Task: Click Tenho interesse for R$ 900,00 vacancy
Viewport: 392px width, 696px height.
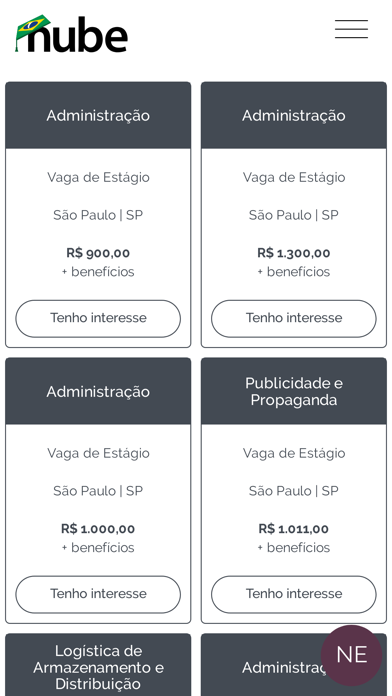Action: point(98,318)
